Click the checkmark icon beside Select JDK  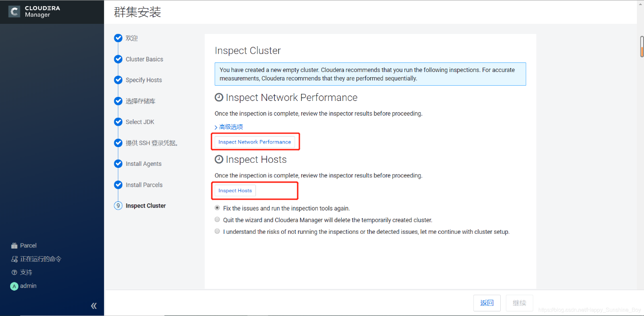118,122
